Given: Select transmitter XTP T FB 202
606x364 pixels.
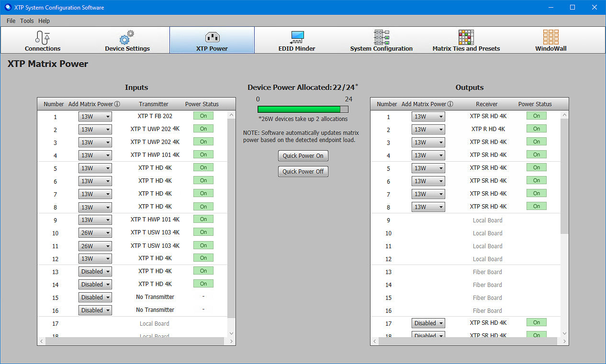Looking at the screenshot, I should coord(155,116).
